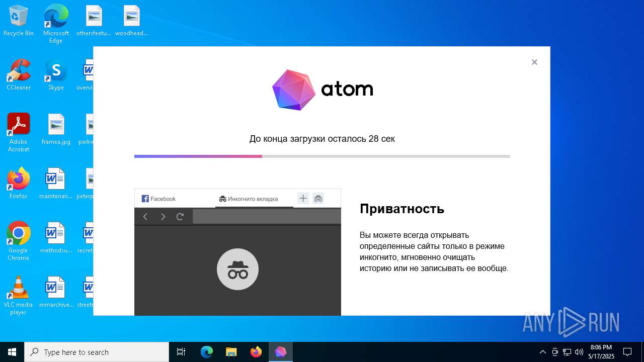Screen dimensions: 644x362
Task: Open the Adobe Acrobat desktop shortcut
Action: point(19,132)
